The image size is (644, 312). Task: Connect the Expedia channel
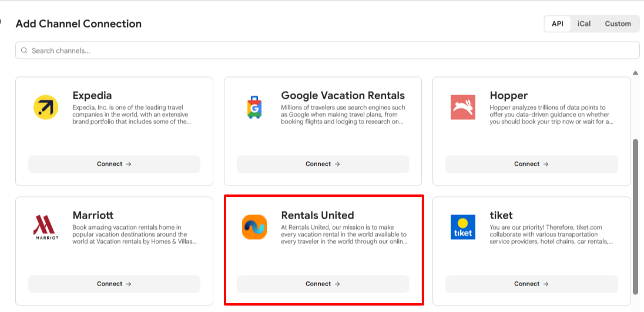(x=114, y=164)
